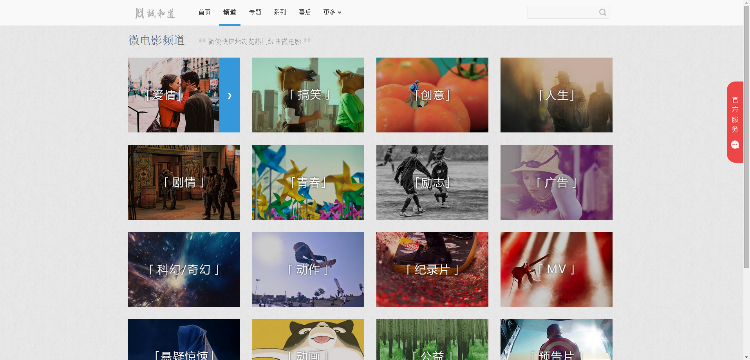Viewport: 750px width, 360px height.
Task: Open the nav item just before 更多
Action: click(x=304, y=12)
